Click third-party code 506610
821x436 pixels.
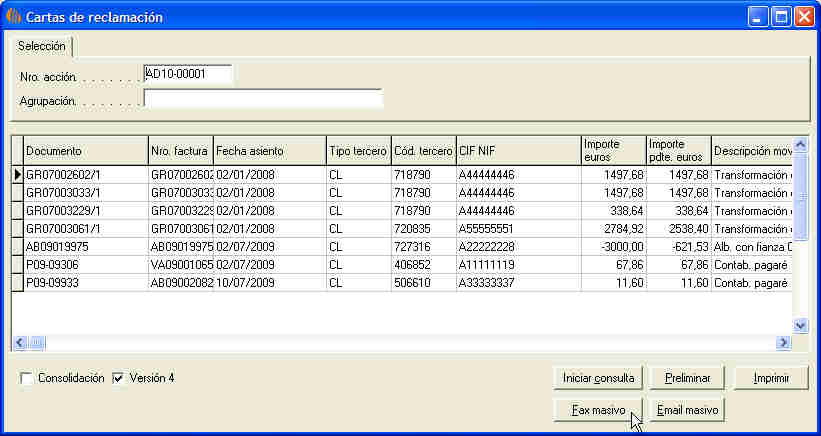click(424, 283)
